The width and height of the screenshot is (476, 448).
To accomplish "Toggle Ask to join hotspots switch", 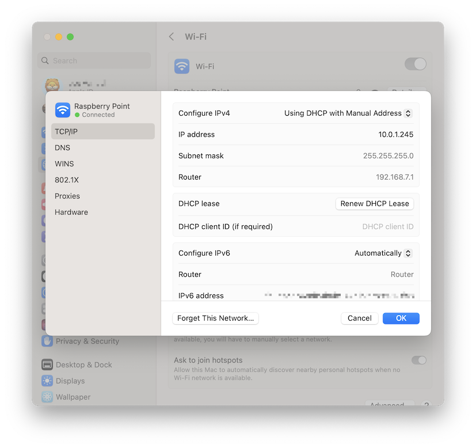I will (x=419, y=360).
